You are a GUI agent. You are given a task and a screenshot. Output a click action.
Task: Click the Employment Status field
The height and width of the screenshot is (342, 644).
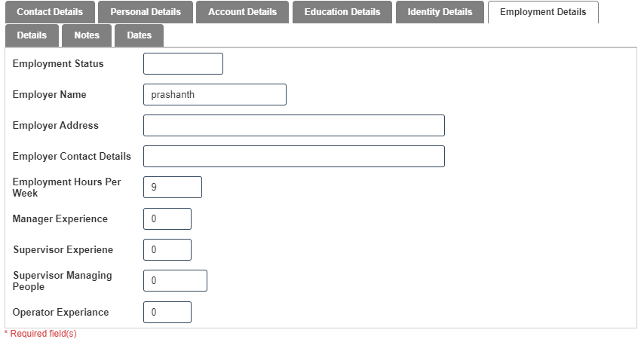tap(183, 64)
